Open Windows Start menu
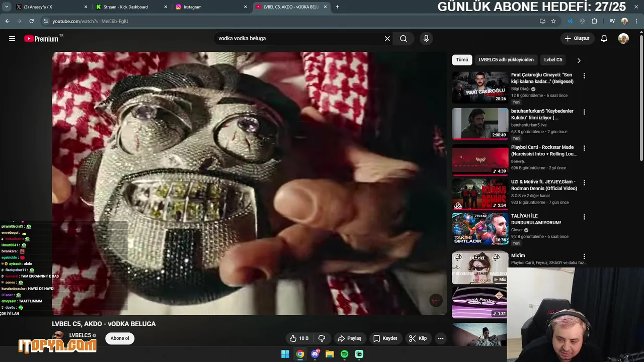The height and width of the screenshot is (362, 644). (285, 354)
